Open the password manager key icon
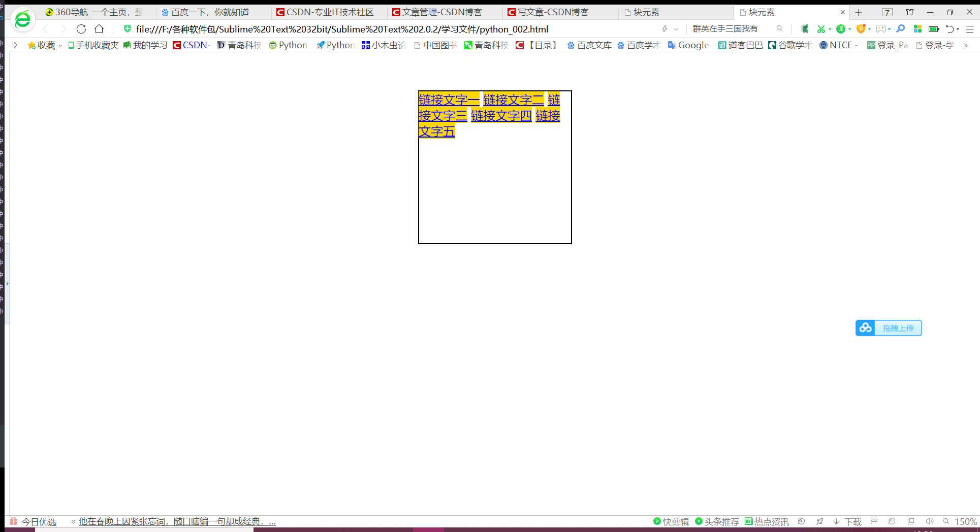Image resolution: width=980 pixels, height=532 pixels. [900, 29]
